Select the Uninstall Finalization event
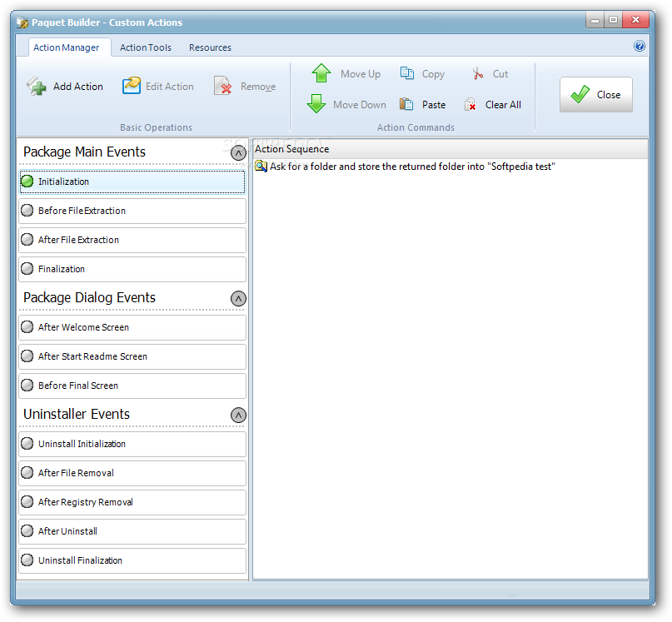 (x=132, y=560)
